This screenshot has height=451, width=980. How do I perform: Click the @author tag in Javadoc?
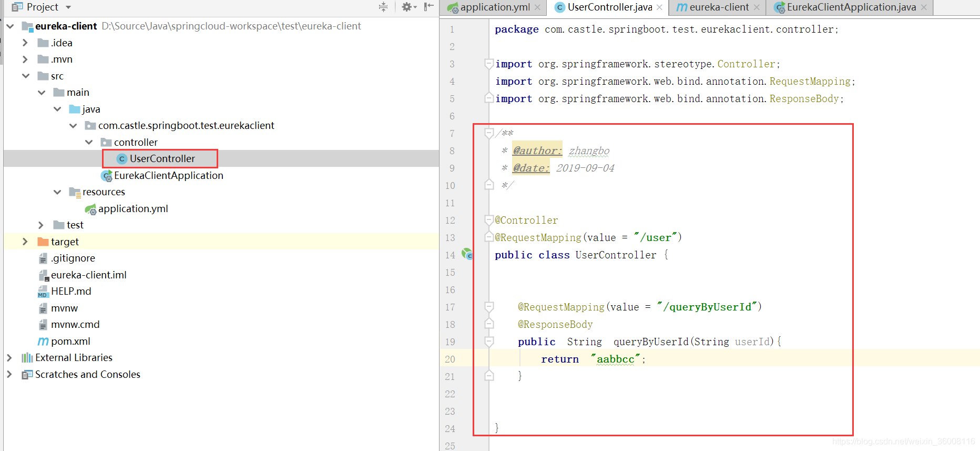[x=537, y=151]
